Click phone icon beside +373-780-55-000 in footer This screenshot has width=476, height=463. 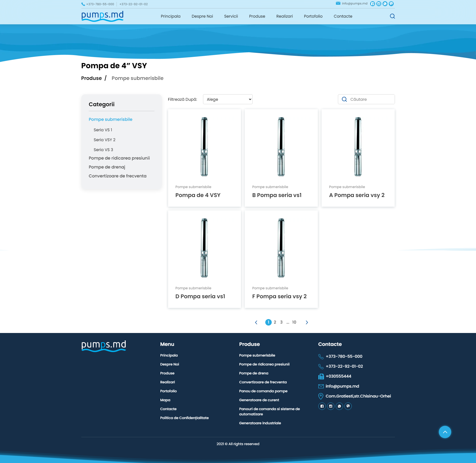[x=321, y=357]
